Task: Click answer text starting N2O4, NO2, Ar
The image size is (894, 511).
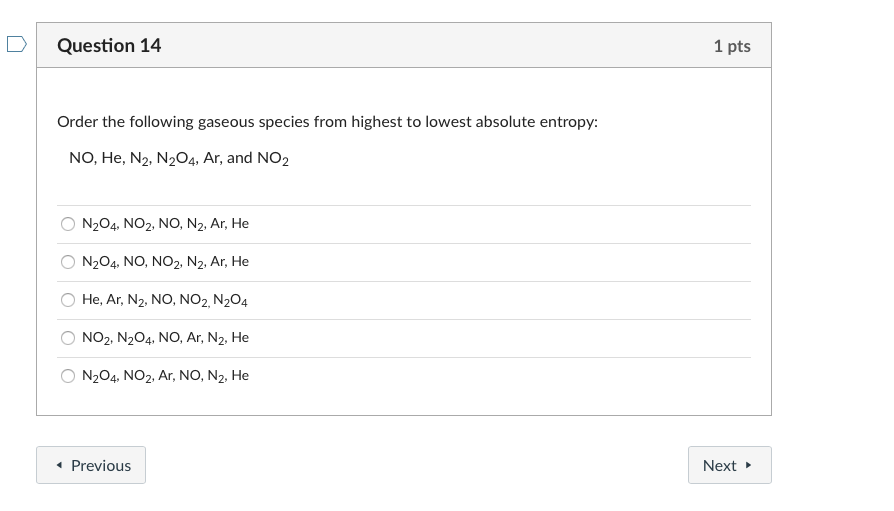Action: pyautogui.click(x=165, y=376)
